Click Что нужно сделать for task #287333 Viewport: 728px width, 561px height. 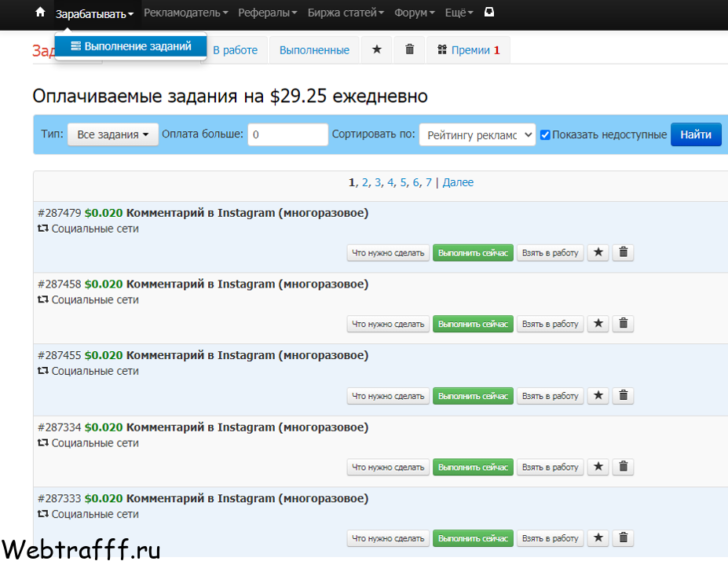(x=388, y=537)
